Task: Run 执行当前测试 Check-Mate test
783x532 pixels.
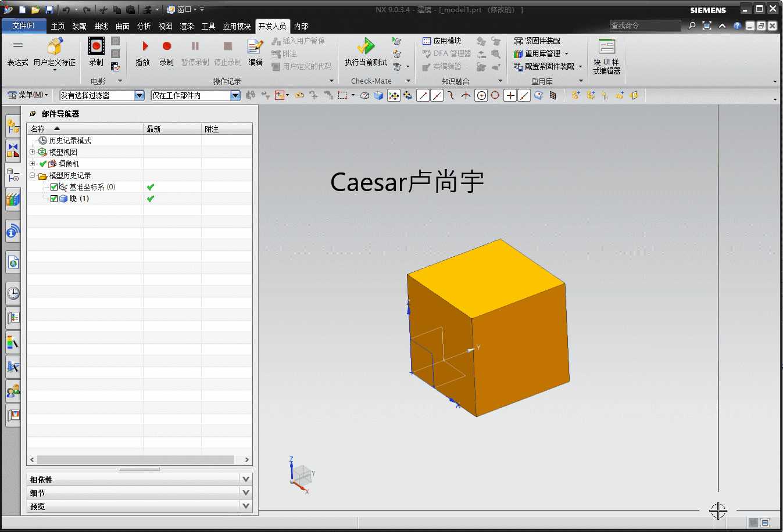Action: [x=366, y=52]
